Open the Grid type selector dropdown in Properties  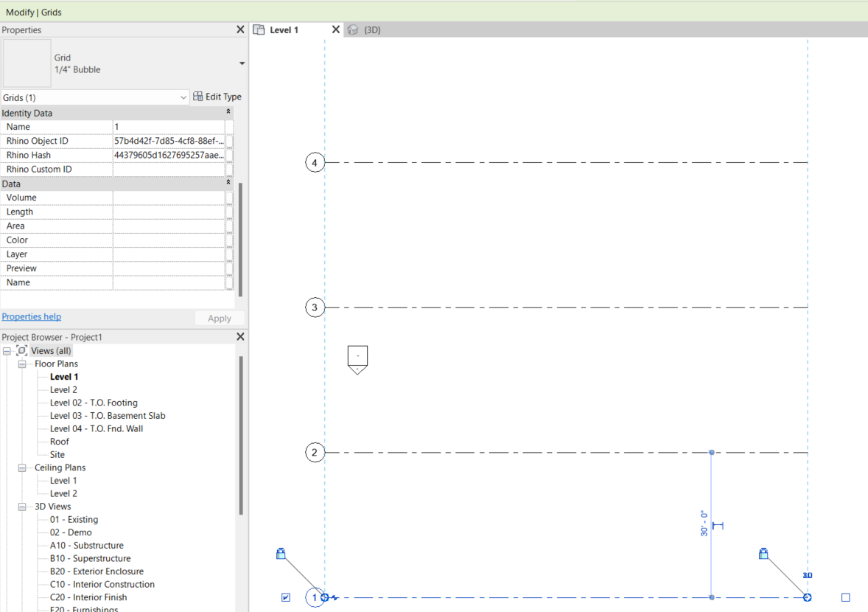tap(241, 63)
